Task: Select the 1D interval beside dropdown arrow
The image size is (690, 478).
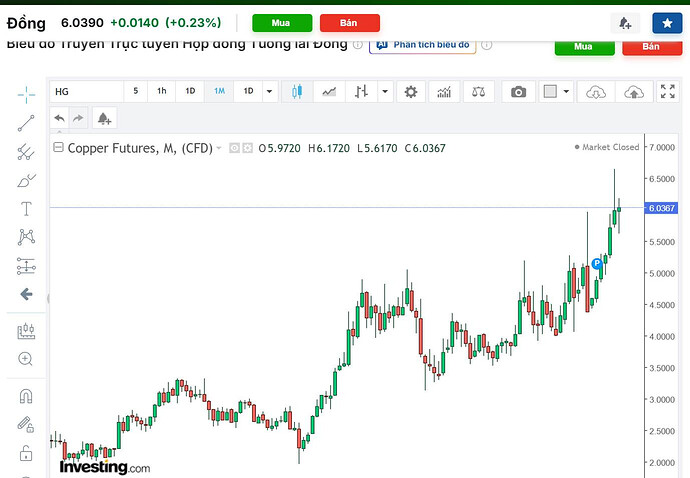Action: pos(248,91)
